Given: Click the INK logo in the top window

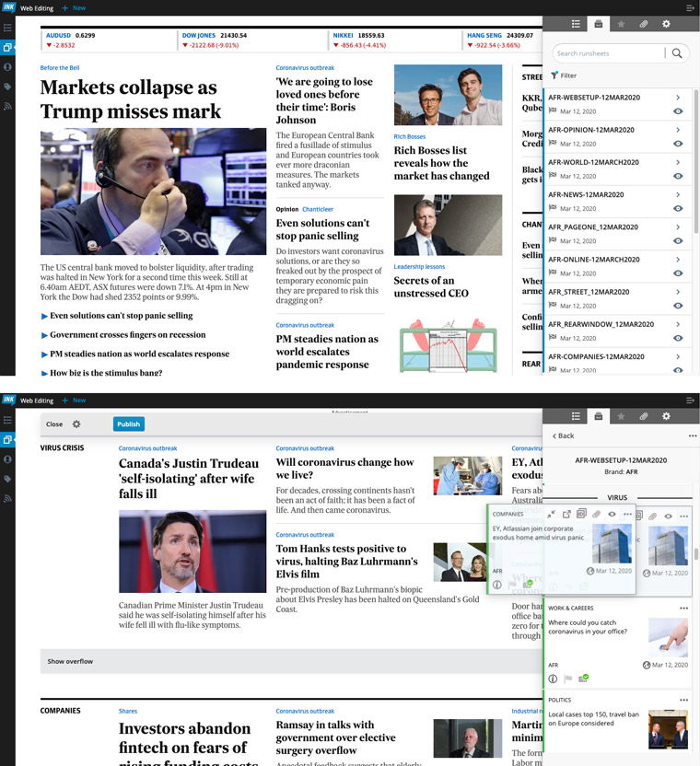Looking at the screenshot, I should coord(8,7).
